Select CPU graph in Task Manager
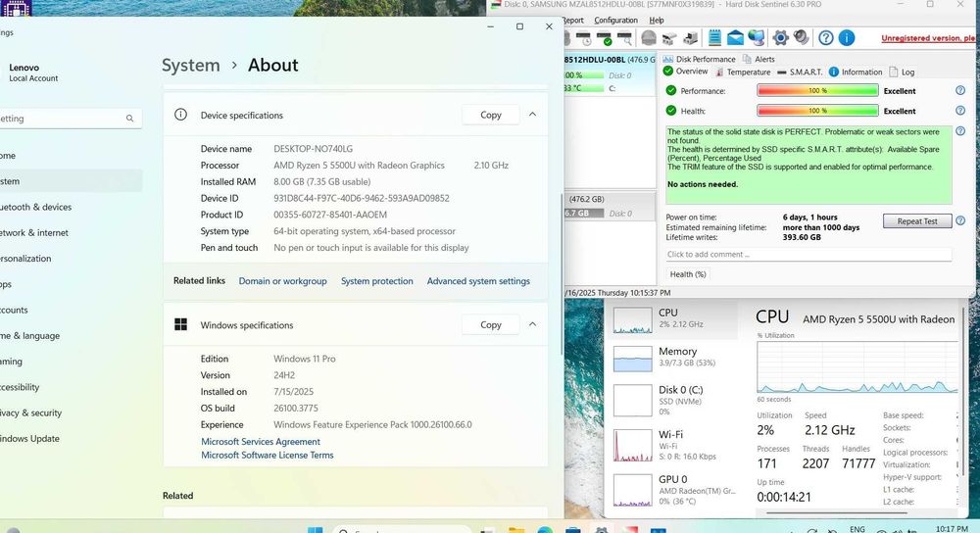The width and height of the screenshot is (980, 533). 673,319
